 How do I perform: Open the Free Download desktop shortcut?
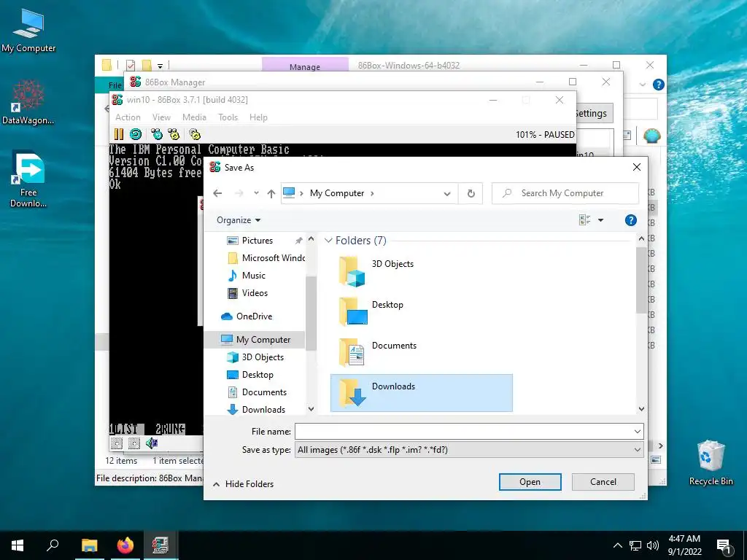pos(28,179)
